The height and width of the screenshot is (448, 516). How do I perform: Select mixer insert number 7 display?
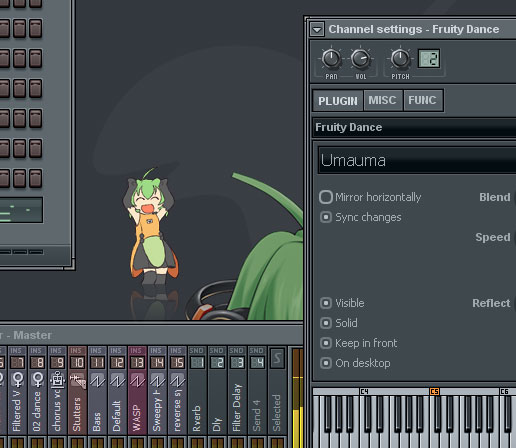point(17,362)
